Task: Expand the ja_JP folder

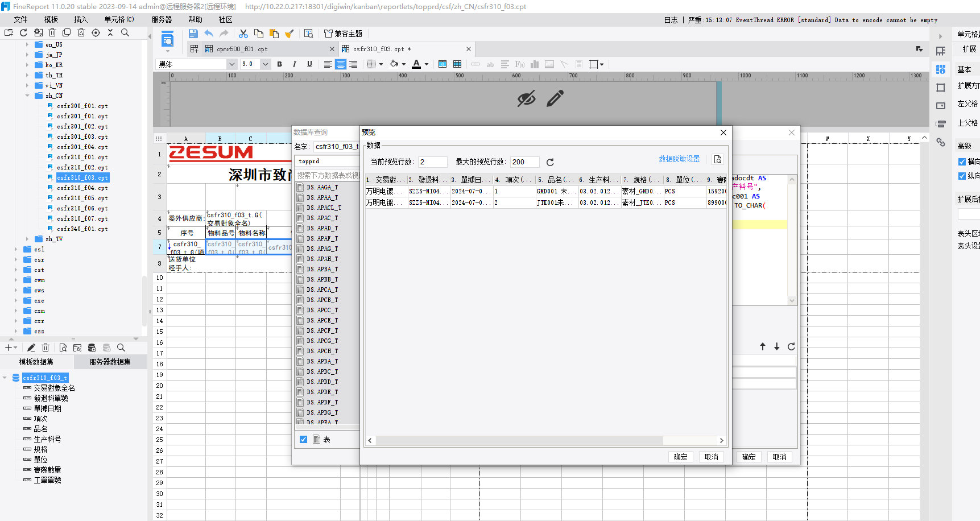Action: click(27, 55)
